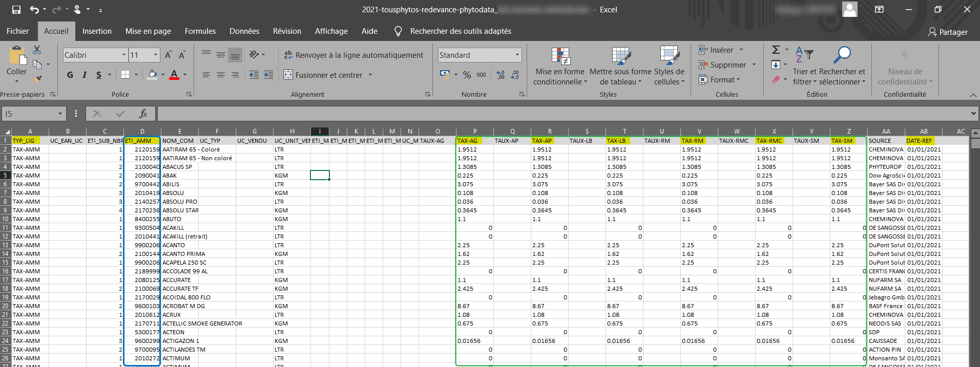Screen dimensions: 980x367
Task: Open the Calibri font name dropdown
Action: (123, 55)
